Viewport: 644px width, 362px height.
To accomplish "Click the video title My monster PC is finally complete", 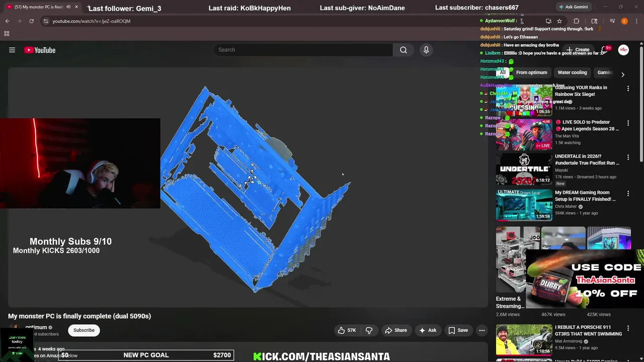I will [x=79, y=316].
